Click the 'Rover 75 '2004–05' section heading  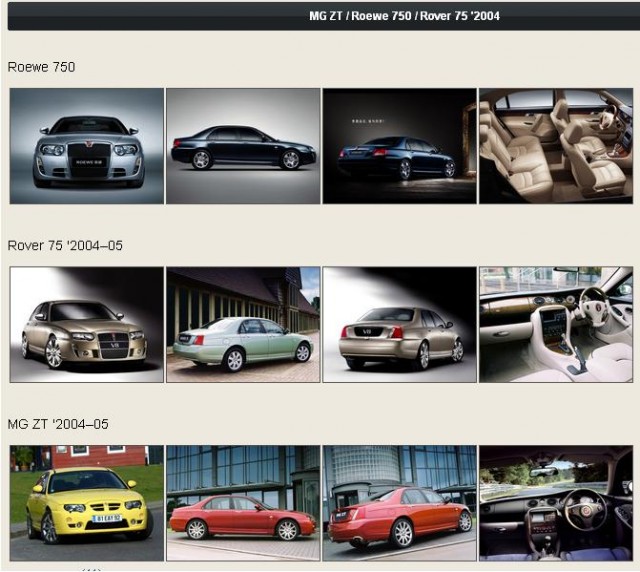click(65, 245)
